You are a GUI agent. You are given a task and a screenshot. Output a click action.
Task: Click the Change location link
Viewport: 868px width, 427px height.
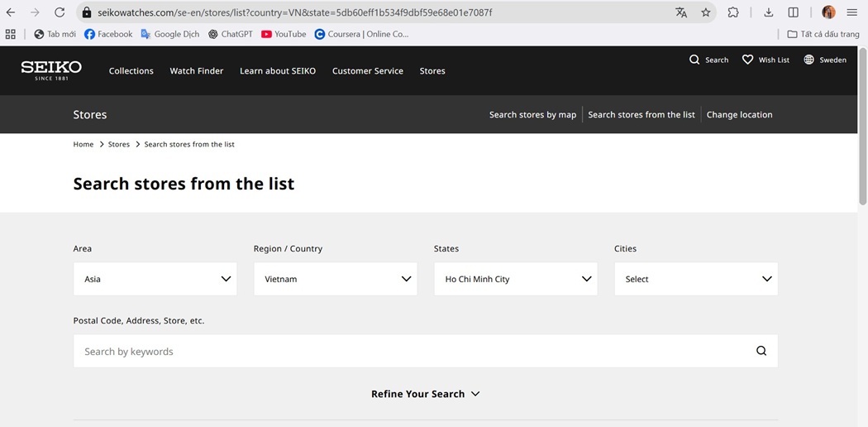739,115
